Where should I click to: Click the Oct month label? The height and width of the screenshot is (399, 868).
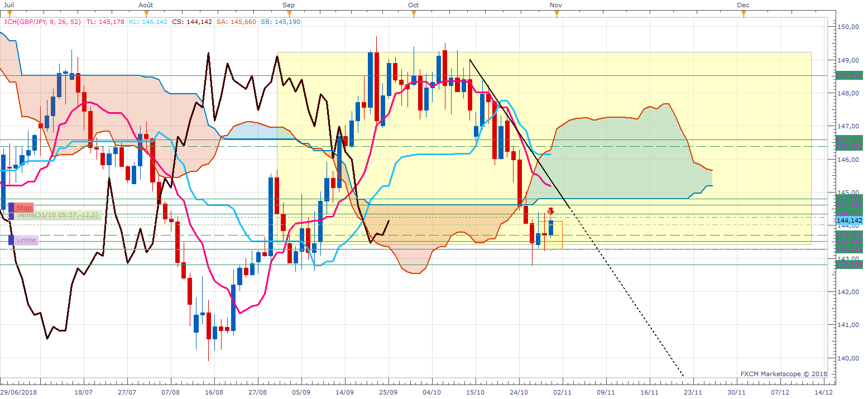[413, 4]
